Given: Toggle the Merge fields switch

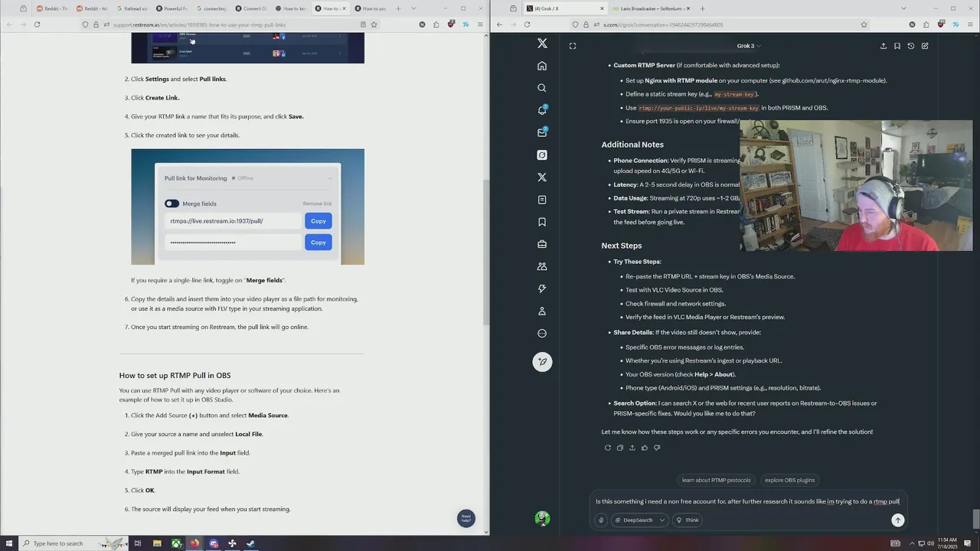Looking at the screenshot, I should pos(171,204).
